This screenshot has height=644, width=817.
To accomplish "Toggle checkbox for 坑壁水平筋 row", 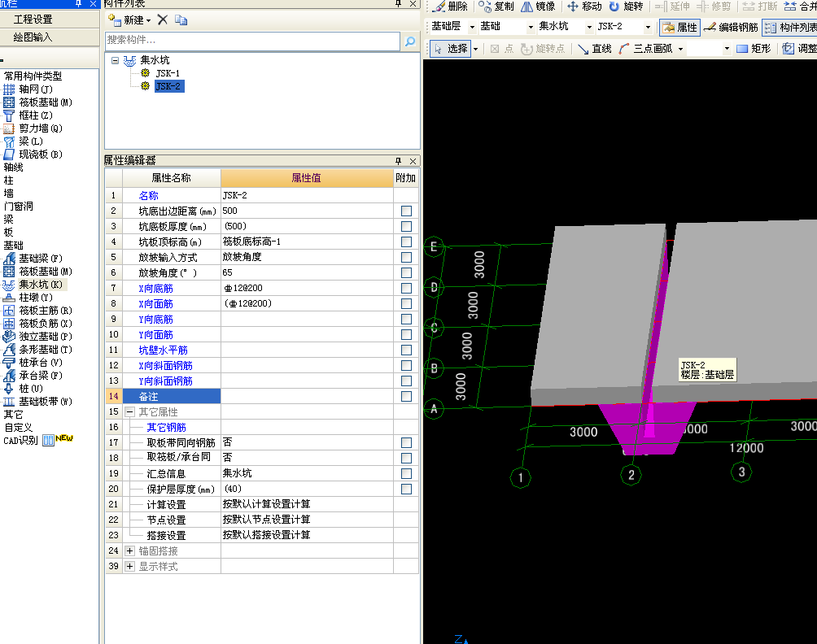I will coord(406,350).
